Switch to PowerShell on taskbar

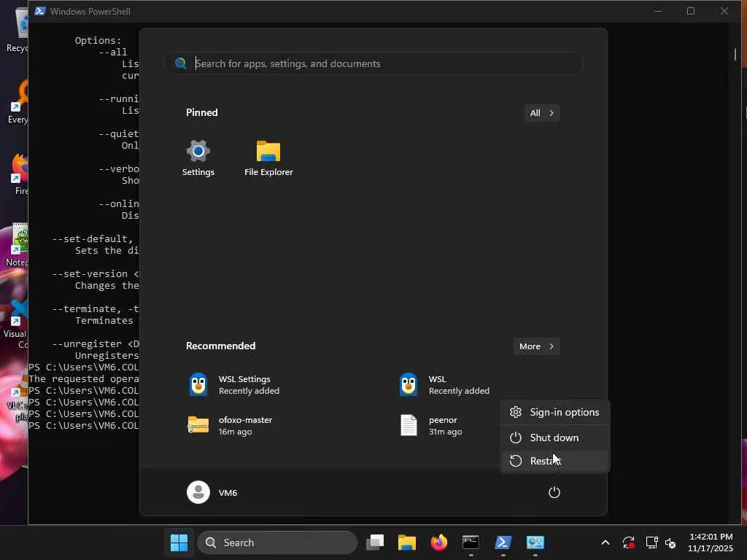(x=503, y=542)
